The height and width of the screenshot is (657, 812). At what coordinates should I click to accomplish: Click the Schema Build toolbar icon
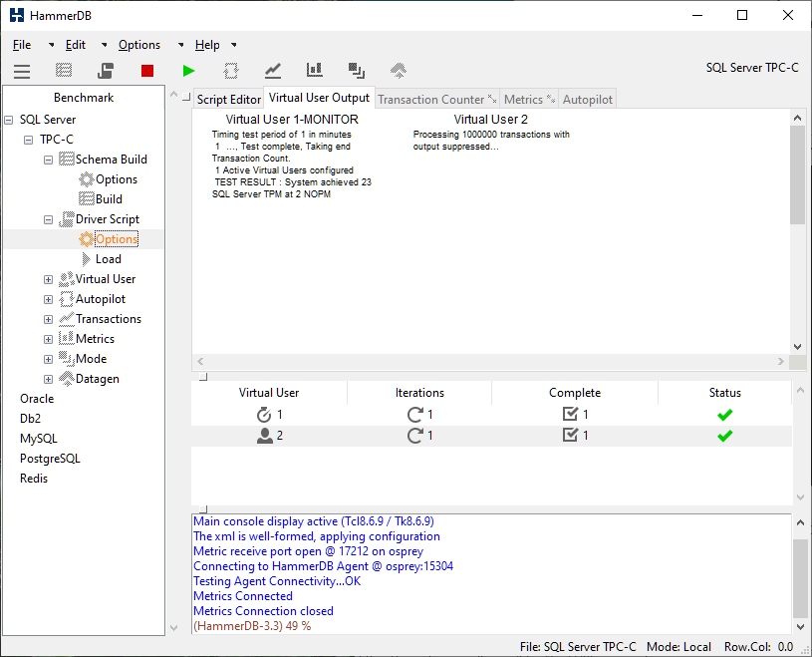click(64, 71)
